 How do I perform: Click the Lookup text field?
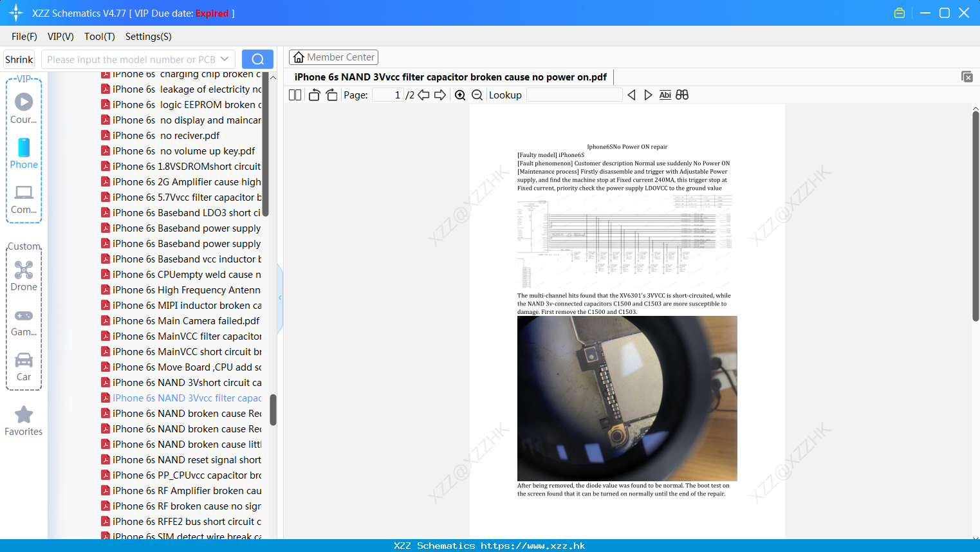tap(574, 95)
